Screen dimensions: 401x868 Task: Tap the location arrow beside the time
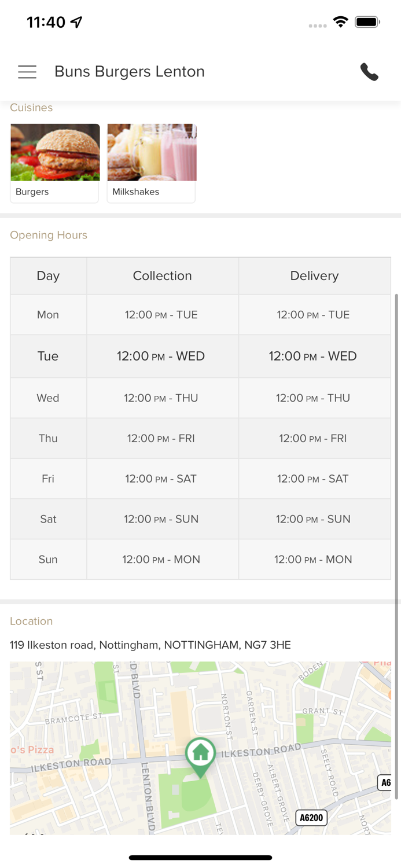76,22
